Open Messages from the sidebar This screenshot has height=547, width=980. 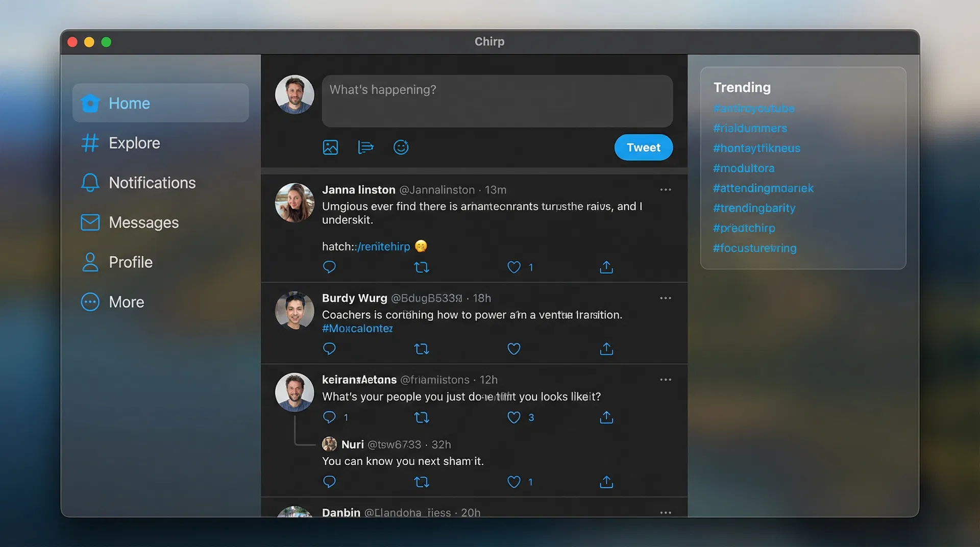[143, 222]
